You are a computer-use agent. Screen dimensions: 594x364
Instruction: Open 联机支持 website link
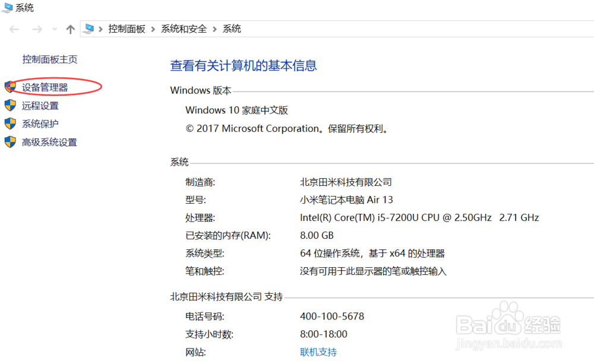[318, 352]
